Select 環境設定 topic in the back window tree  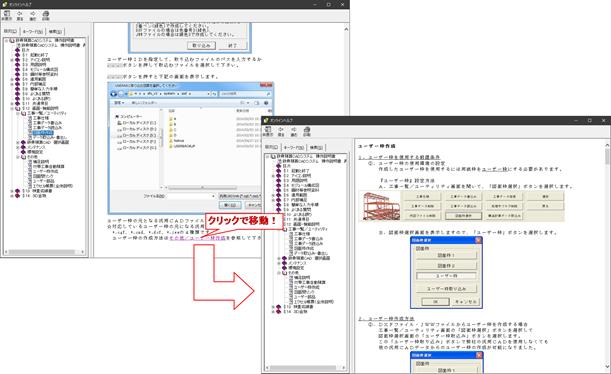coord(35,152)
